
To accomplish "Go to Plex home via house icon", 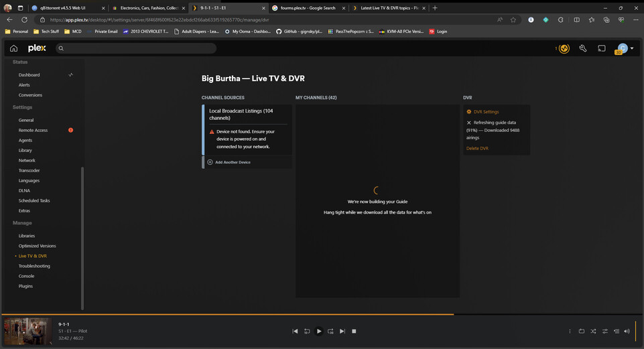I will (x=13, y=48).
